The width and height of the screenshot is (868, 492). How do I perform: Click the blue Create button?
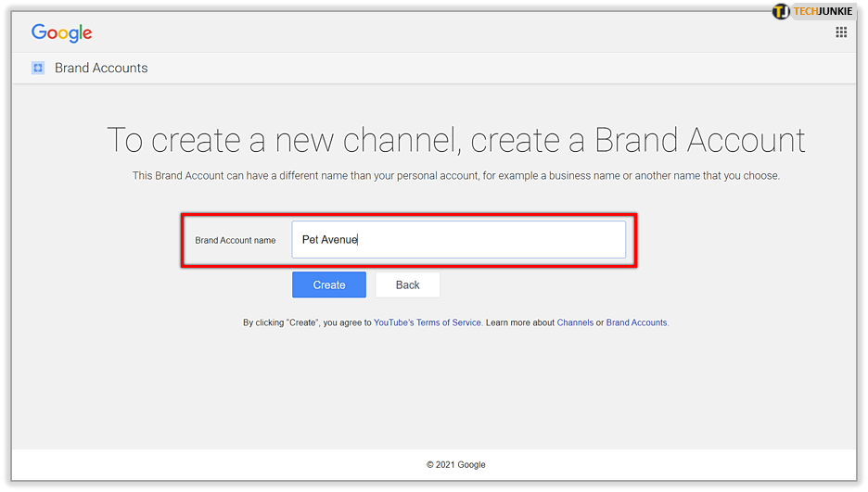329,284
